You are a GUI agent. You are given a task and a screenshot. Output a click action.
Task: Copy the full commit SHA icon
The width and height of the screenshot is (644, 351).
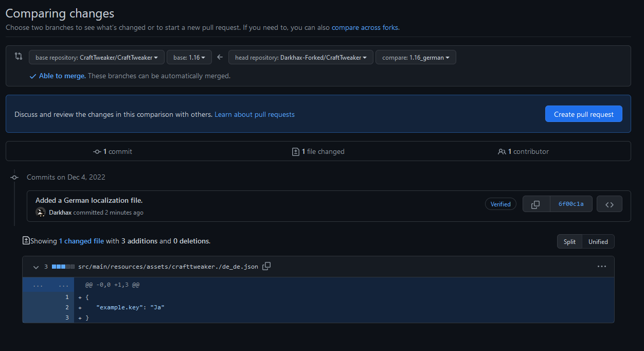535,204
